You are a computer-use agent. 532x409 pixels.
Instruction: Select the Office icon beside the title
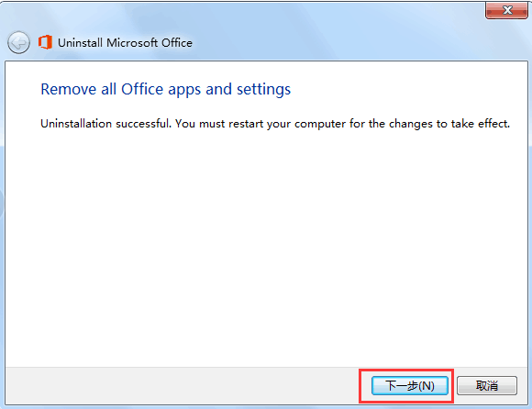45,42
